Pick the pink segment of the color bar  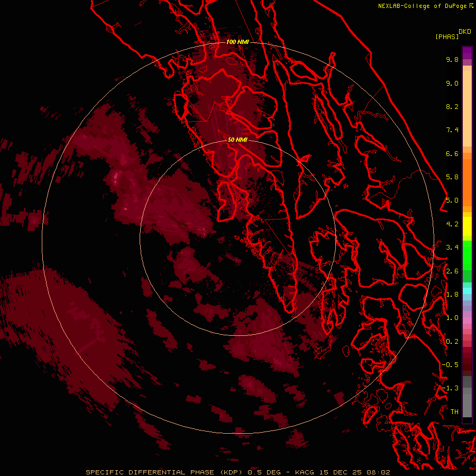[x=467, y=321]
